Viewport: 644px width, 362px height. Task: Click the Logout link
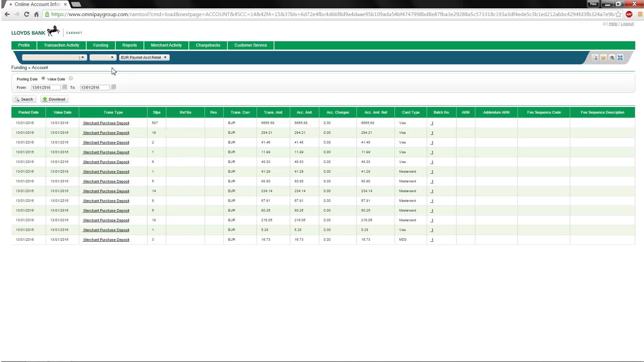(627, 24)
